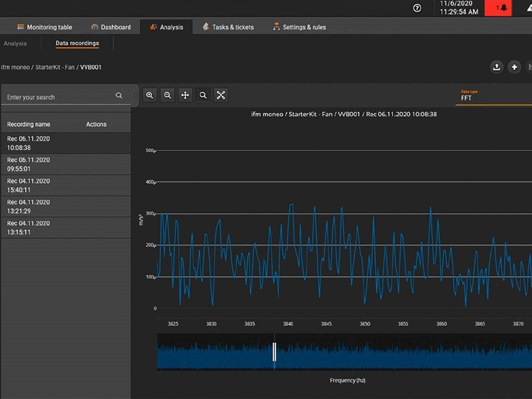
Task: Enable the selection zoom magnifier tool
Action: pos(203,95)
